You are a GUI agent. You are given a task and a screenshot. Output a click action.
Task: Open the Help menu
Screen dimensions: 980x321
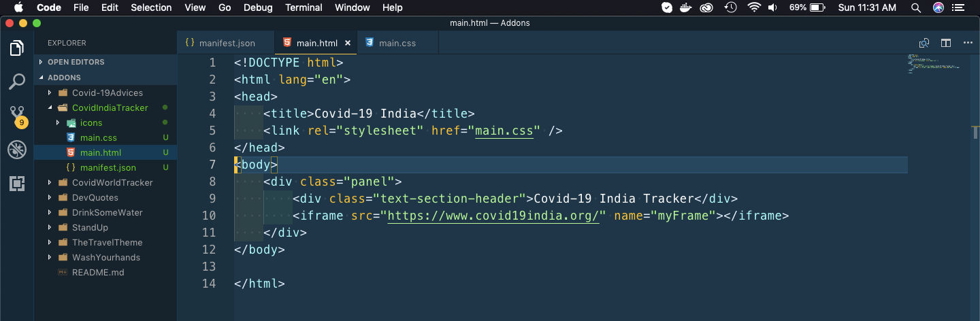(393, 7)
